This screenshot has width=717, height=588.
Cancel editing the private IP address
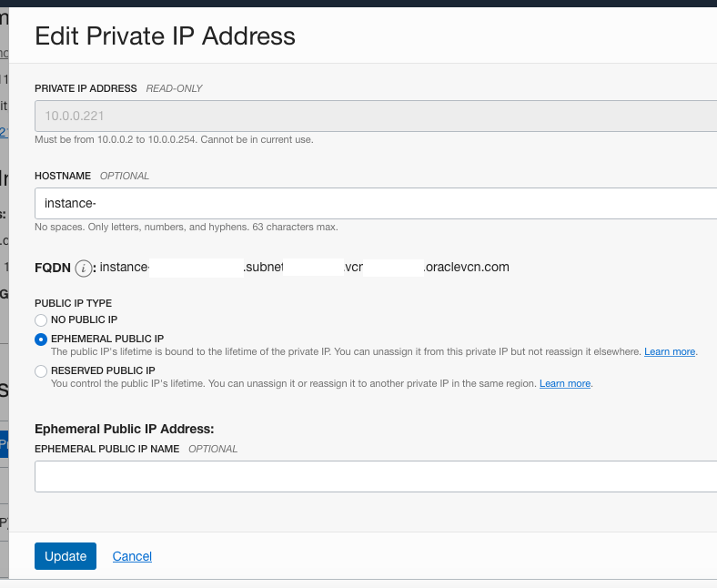[132, 556]
